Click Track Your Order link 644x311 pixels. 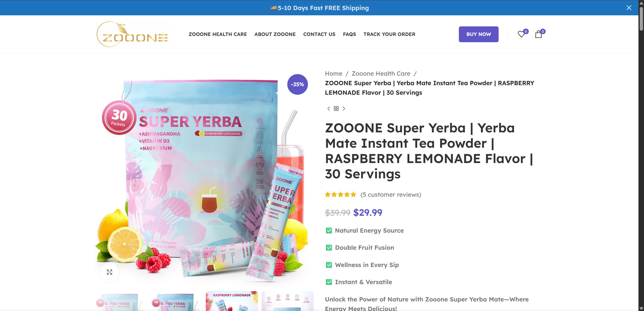(389, 34)
